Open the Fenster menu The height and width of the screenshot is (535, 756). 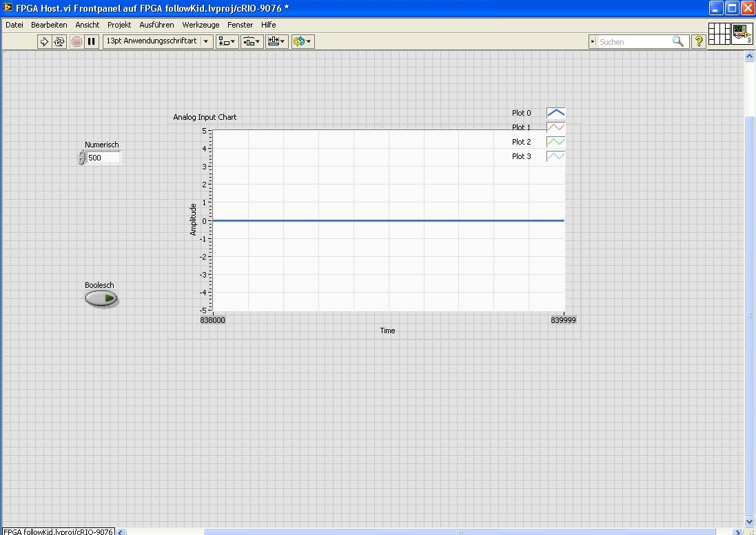240,25
